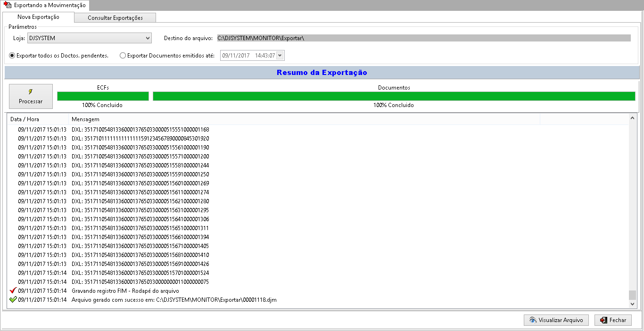Click the export icon beside the window title
Image resolution: width=644 pixels, height=331 pixels.
pyautogui.click(x=8, y=5)
